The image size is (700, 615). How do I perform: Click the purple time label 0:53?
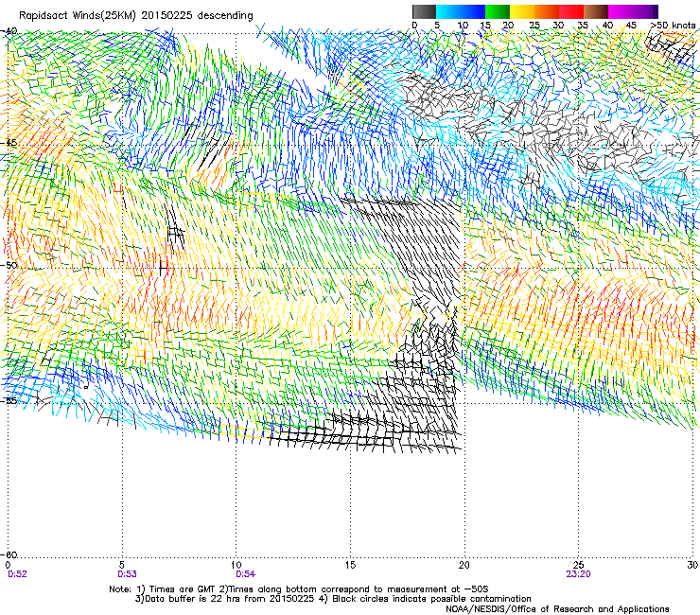click(128, 574)
